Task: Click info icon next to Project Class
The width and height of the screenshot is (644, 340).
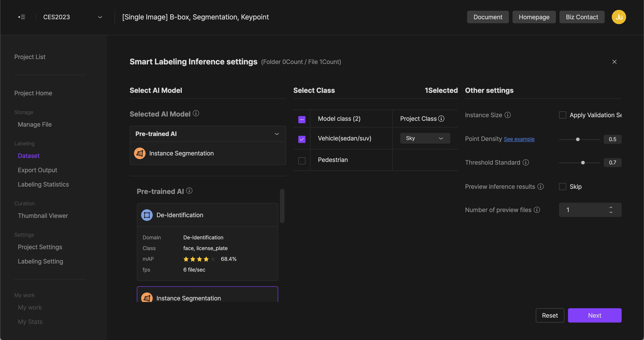Action: [x=441, y=119]
